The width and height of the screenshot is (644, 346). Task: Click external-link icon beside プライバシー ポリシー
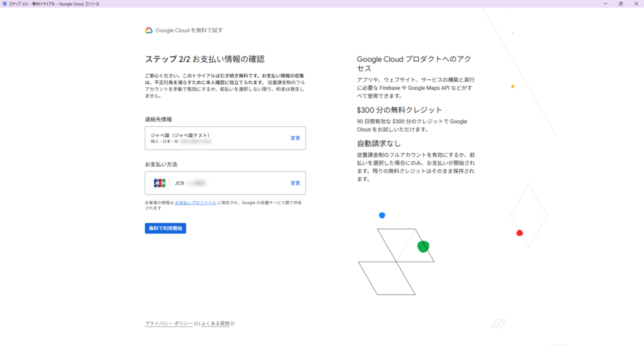pyautogui.click(x=196, y=324)
